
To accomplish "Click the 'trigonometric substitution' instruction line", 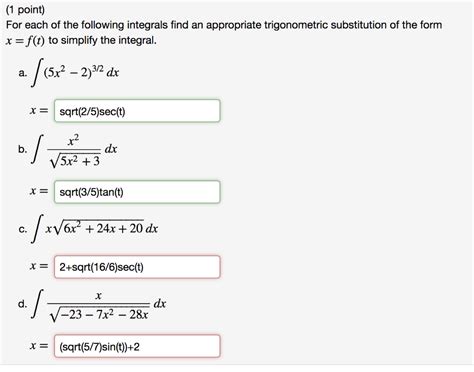I will (x=224, y=25).
